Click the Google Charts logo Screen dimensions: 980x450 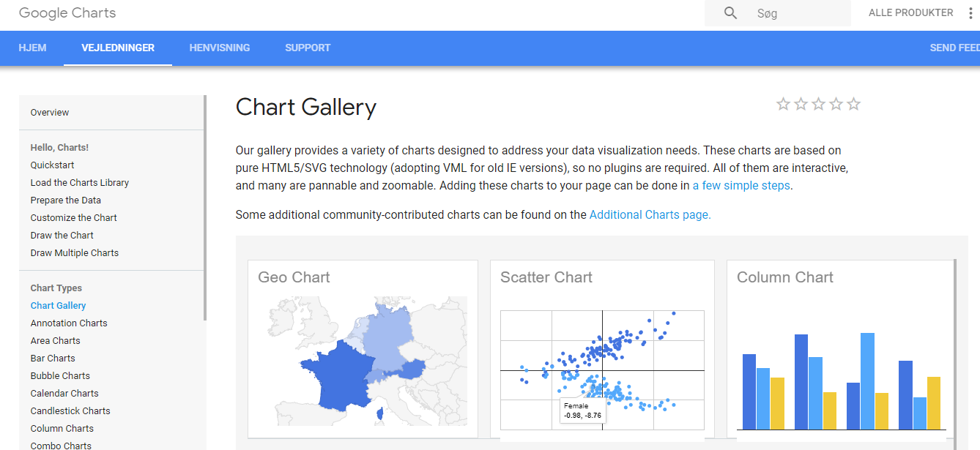67,13
